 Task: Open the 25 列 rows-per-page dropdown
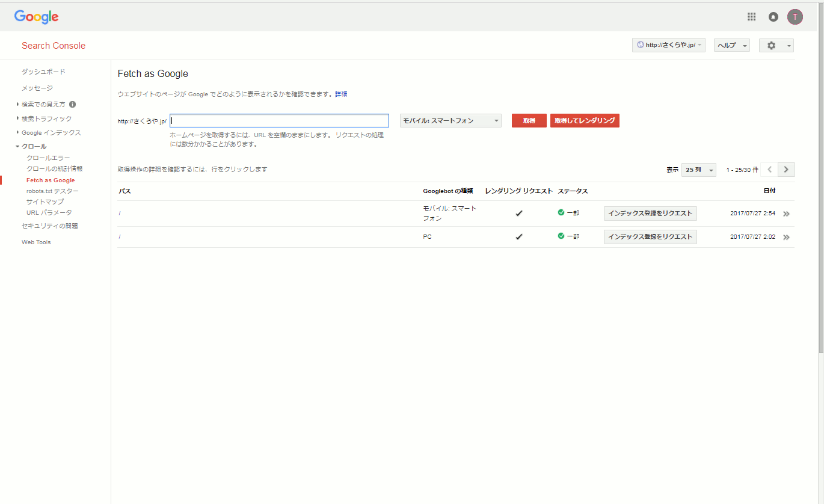click(699, 170)
